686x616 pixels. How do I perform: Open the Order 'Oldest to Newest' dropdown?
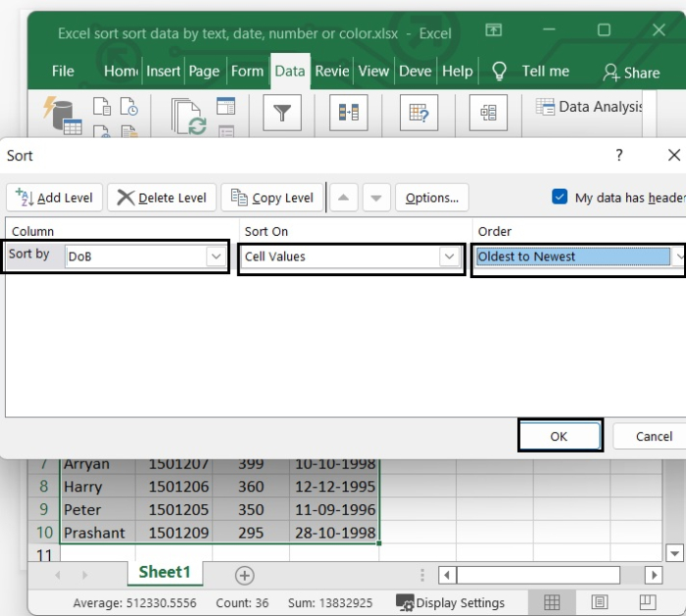(x=679, y=257)
